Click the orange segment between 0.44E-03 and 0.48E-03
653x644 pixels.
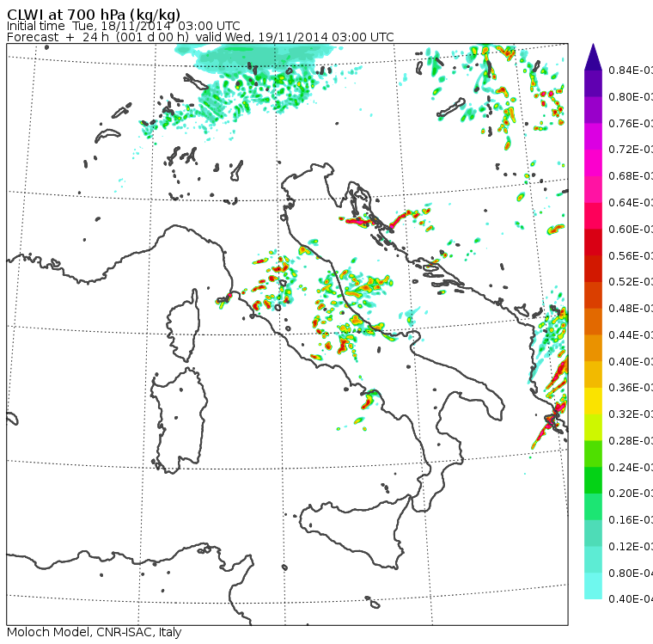593,322
